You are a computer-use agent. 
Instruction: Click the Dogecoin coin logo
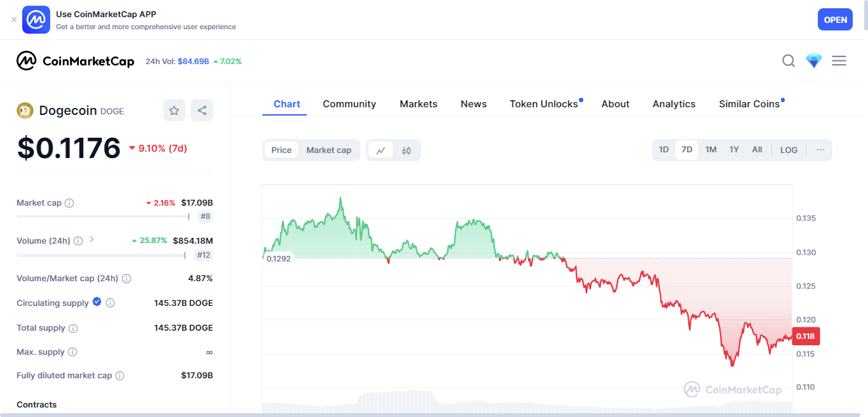[x=25, y=110]
